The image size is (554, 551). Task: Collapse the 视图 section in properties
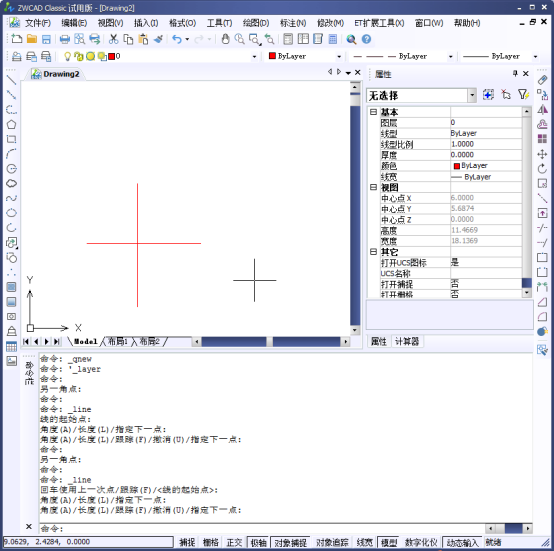tap(373, 187)
